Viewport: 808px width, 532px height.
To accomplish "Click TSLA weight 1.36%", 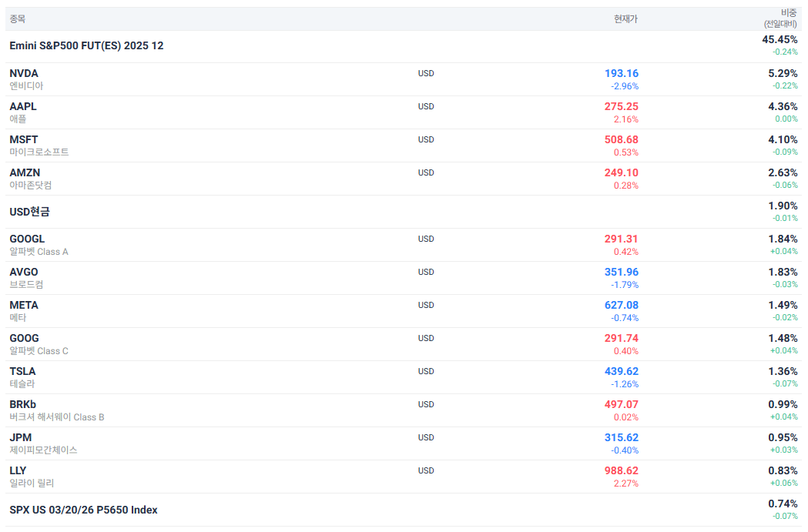I will (783, 371).
